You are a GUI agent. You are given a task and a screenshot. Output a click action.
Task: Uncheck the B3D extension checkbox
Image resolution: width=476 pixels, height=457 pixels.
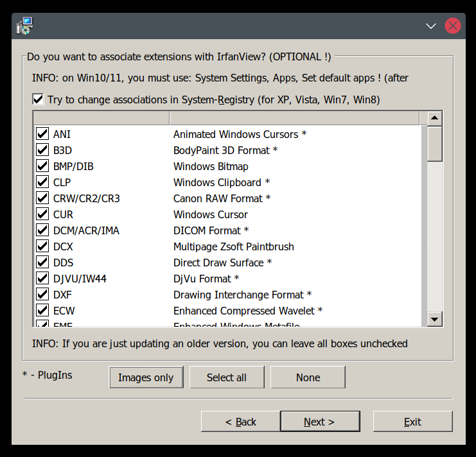click(x=42, y=150)
